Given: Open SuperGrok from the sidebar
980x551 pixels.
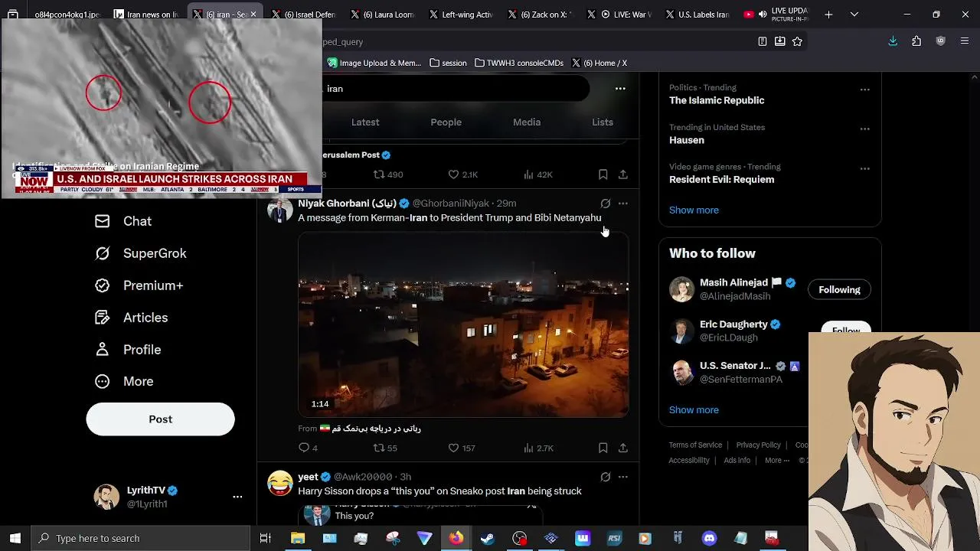Looking at the screenshot, I should (140, 253).
